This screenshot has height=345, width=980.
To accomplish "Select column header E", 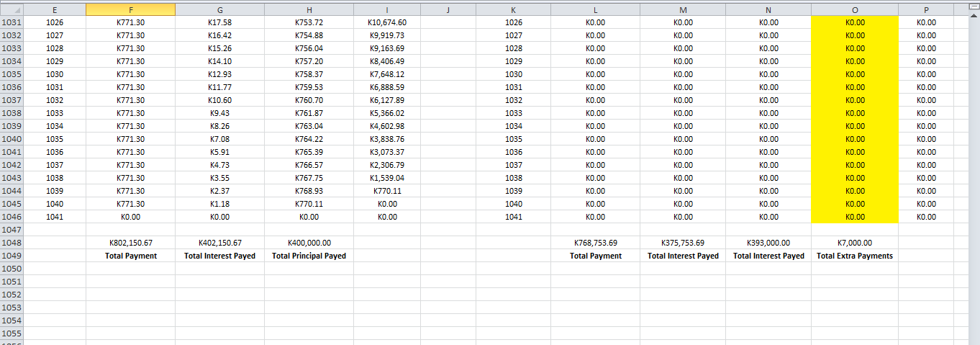I will tap(55, 9).
